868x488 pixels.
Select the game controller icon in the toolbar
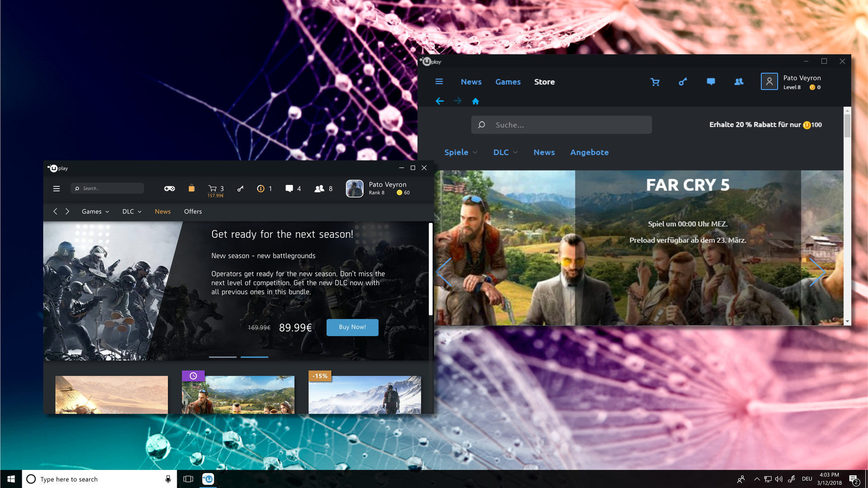pos(170,189)
